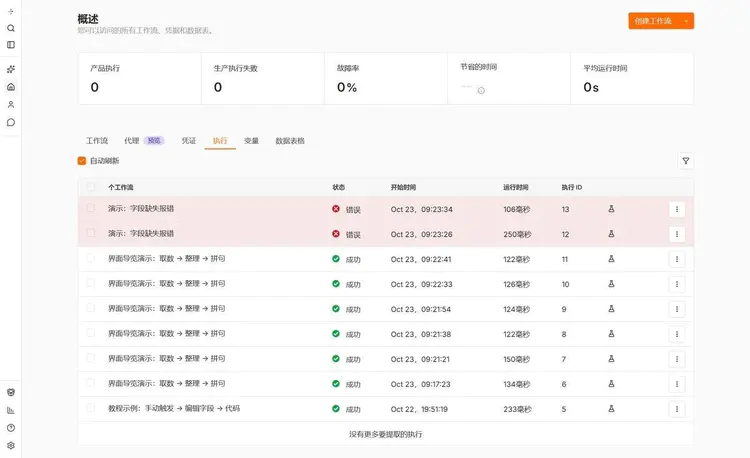Toggle the sidebar panel layout icon
This screenshot has height=458, width=750.
(11, 45)
